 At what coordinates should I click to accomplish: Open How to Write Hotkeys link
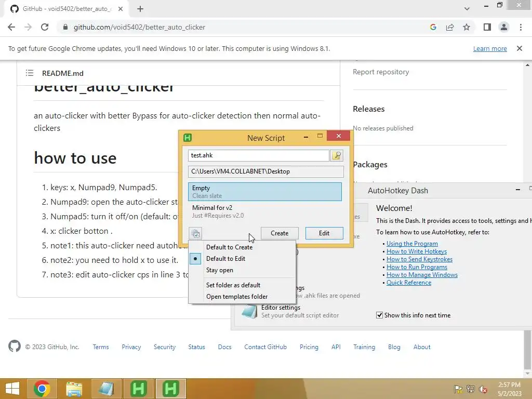(x=416, y=251)
